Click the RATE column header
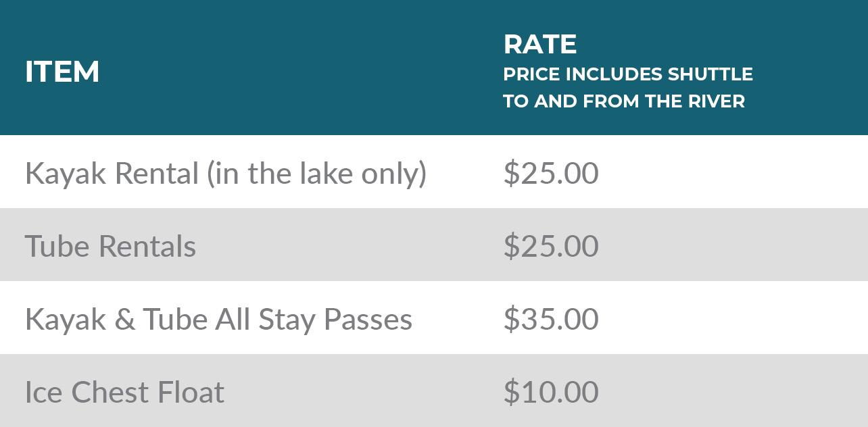This screenshot has height=427, width=868. [x=539, y=45]
